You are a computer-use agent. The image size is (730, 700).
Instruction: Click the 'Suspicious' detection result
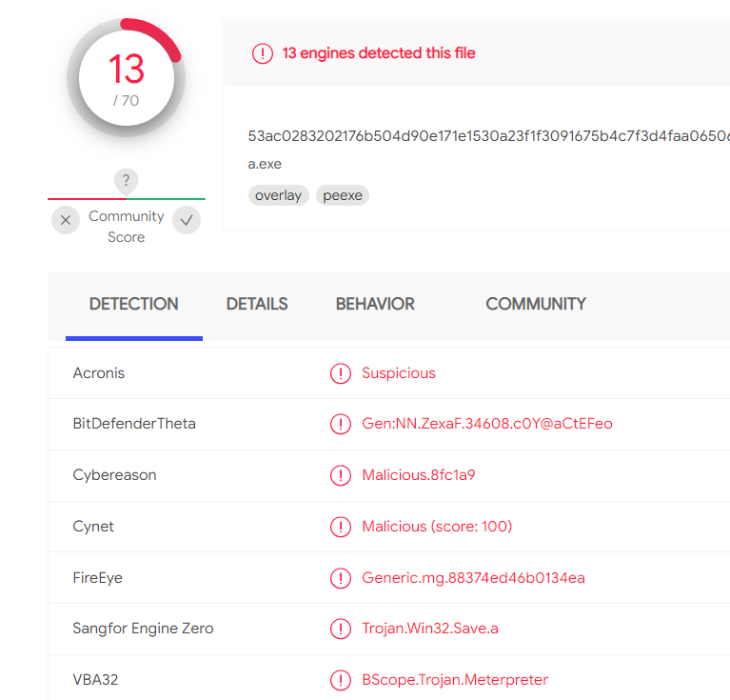399,373
